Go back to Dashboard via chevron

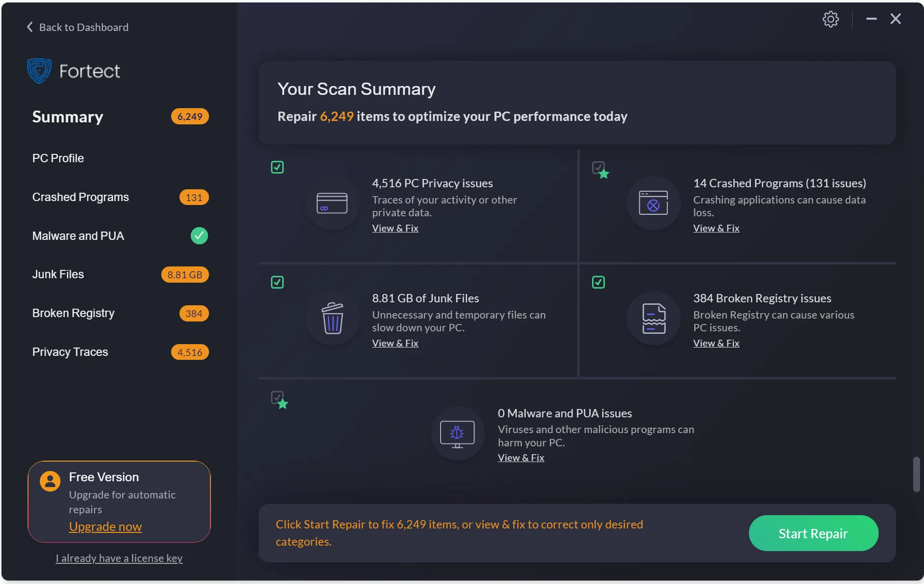(x=30, y=27)
